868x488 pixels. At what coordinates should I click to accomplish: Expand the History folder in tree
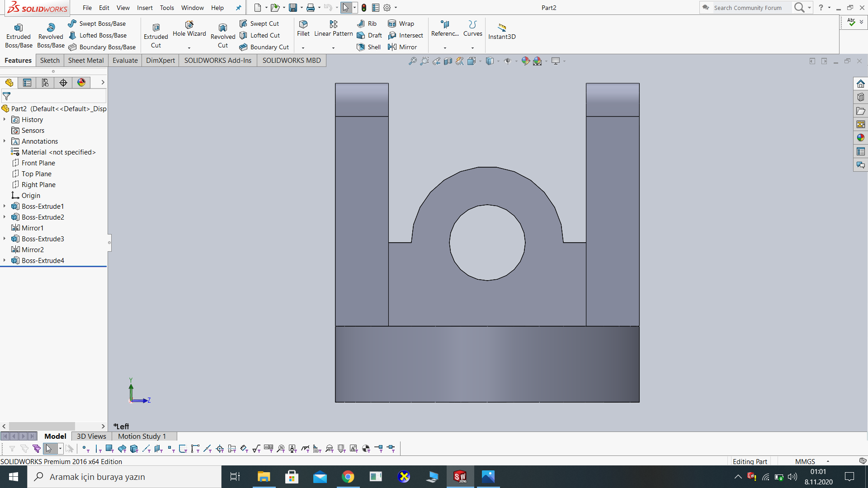[x=5, y=120]
